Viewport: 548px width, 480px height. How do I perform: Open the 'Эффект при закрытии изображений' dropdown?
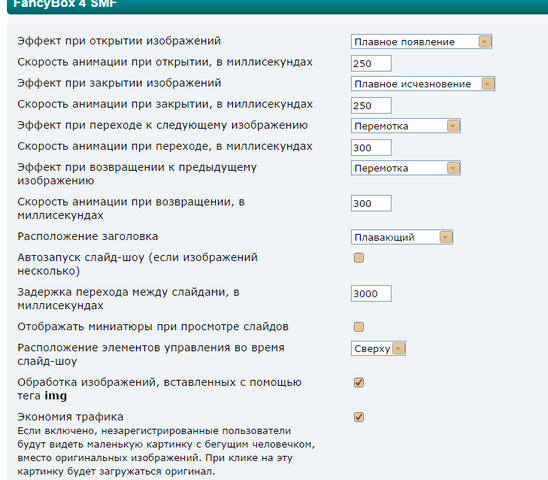click(423, 84)
